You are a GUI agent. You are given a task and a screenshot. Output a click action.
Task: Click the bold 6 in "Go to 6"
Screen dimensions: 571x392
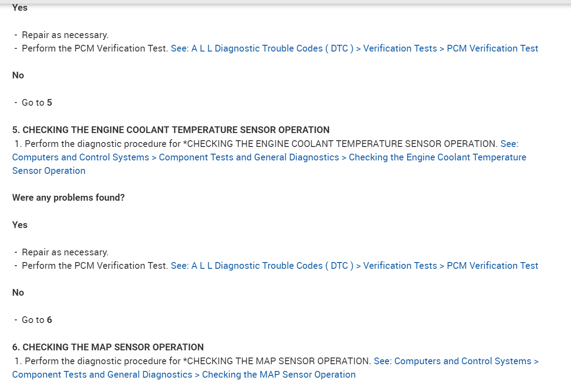[49, 320]
